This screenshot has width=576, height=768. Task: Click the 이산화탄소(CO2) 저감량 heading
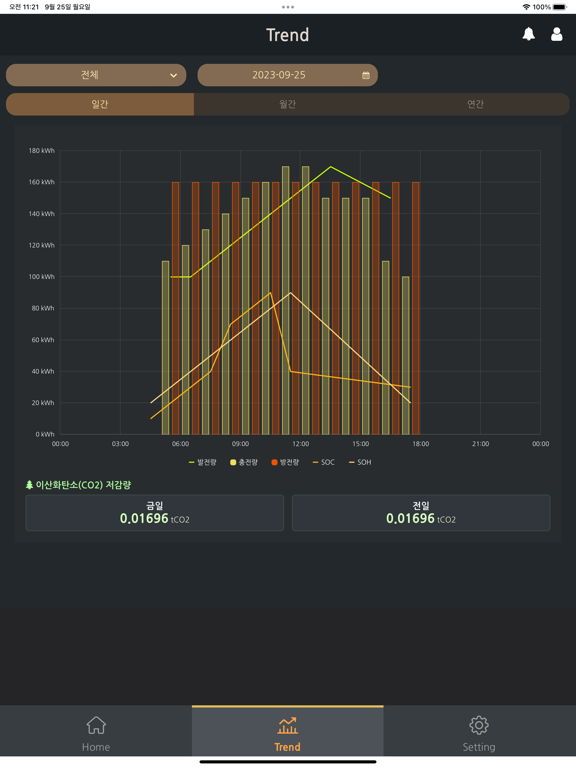(83, 485)
